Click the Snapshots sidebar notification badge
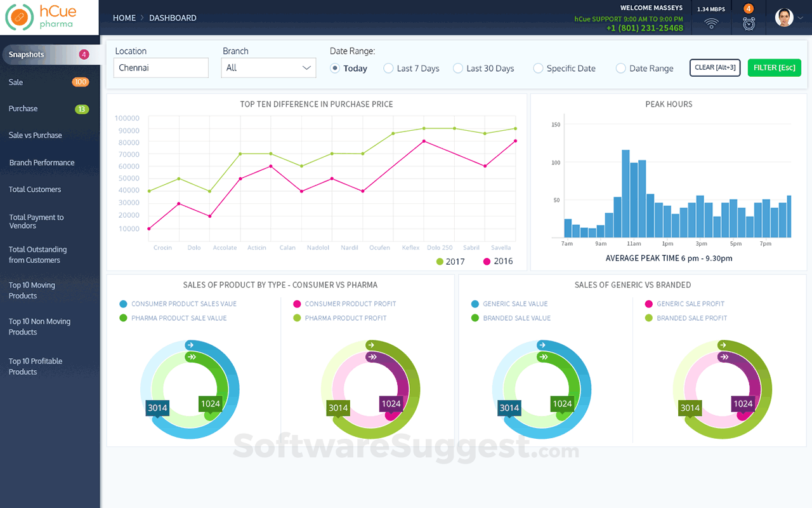 (83, 55)
